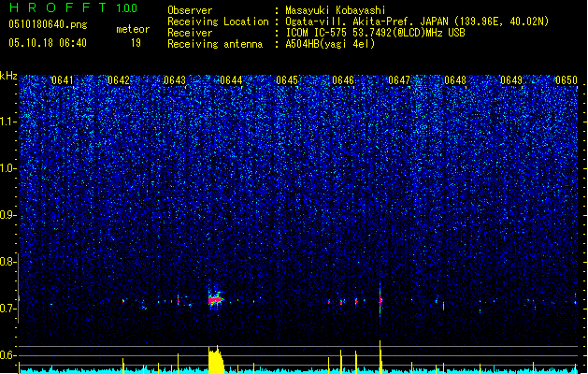Screen dimensions: 588x374
Task: Click the 0643 time marker
Action: point(175,80)
